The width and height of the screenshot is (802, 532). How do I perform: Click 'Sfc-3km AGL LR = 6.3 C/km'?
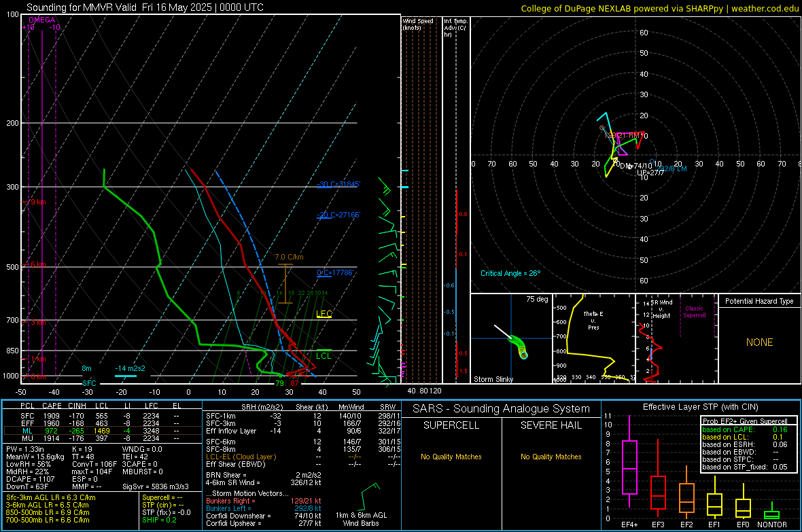coord(51,497)
